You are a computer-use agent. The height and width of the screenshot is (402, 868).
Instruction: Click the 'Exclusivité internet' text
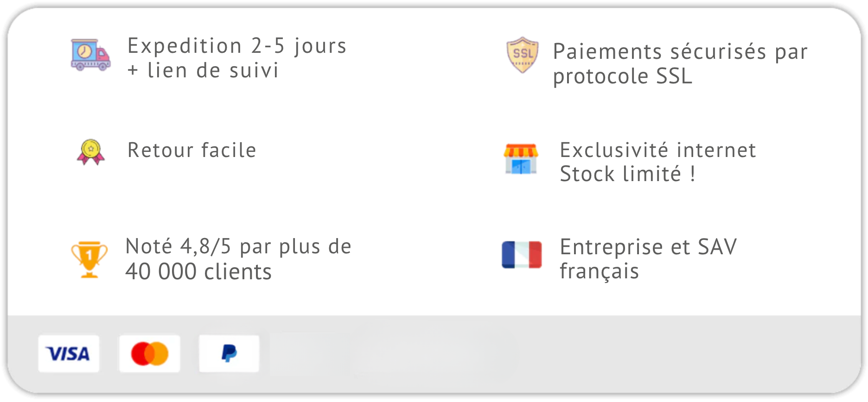[x=658, y=150]
